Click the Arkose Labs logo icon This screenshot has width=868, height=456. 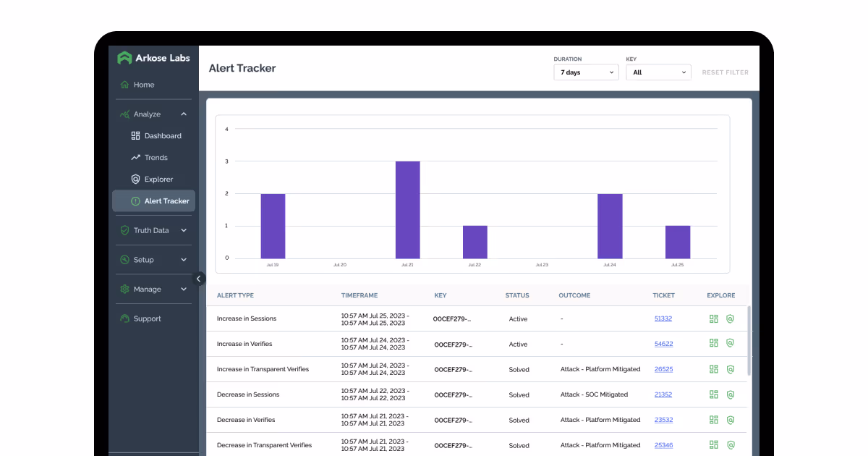coord(124,58)
